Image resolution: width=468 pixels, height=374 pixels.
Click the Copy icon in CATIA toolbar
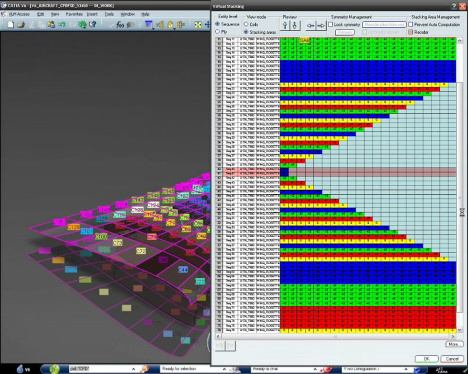pyautogui.click(x=41, y=24)
